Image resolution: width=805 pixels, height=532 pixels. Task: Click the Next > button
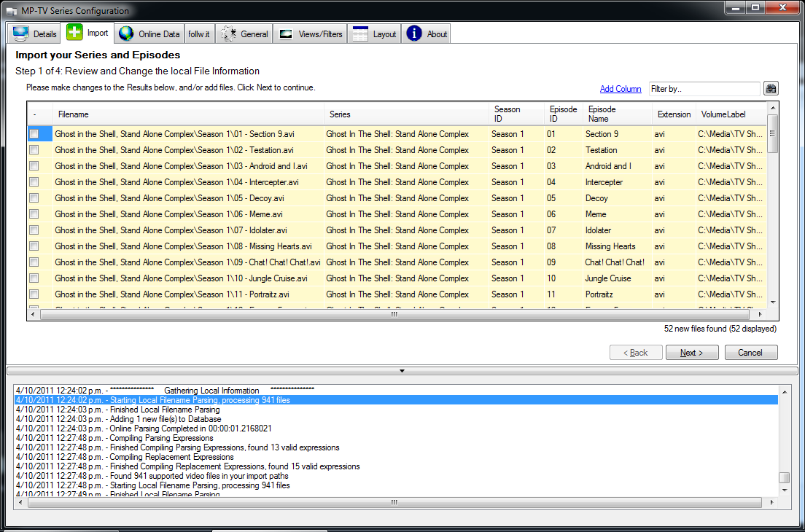pos(691,353)
